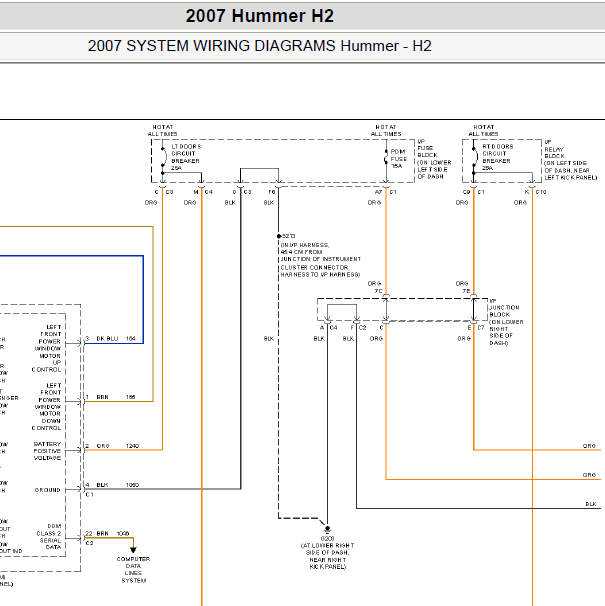Click "HOT AT ALL TIMES" above LT DOORS breaker
The image size is (605, 606).
tap(162, 131)
